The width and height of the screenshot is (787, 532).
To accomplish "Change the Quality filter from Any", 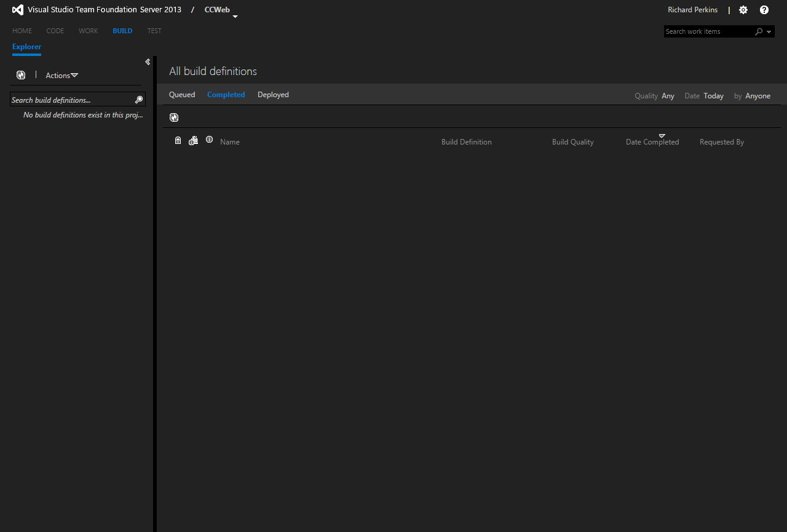I will (668, 96).
